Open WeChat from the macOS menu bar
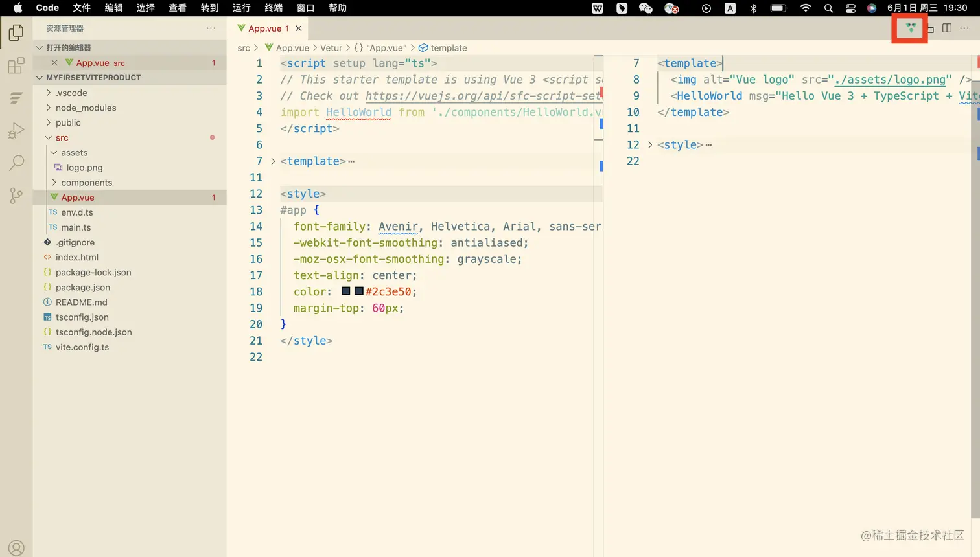Image resolution: width=980 pixels, height=557 pixels. click(646, 8)
